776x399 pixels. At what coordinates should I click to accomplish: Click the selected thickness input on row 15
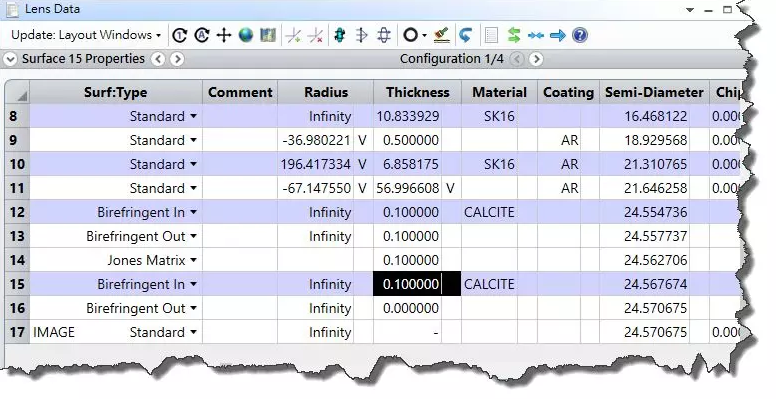tap(408, 284)
